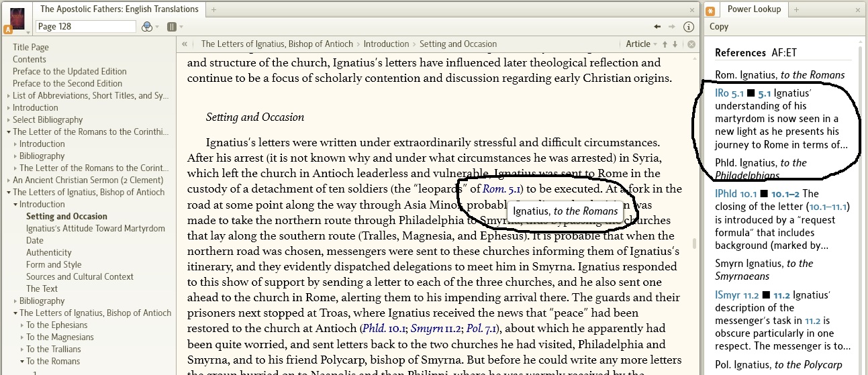Add a new tab next to Apostolic Fathers
The width and height of the screenshot is (868, 375).
point(214,9)
